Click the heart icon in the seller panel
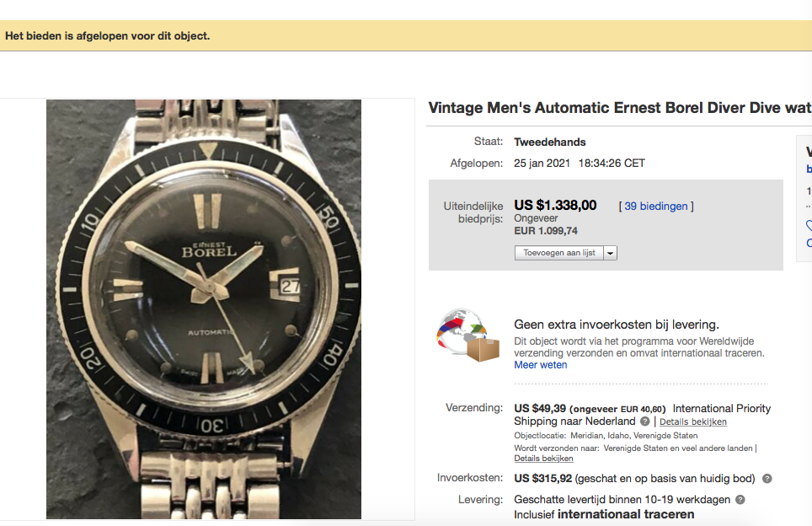 pos(809,225)
